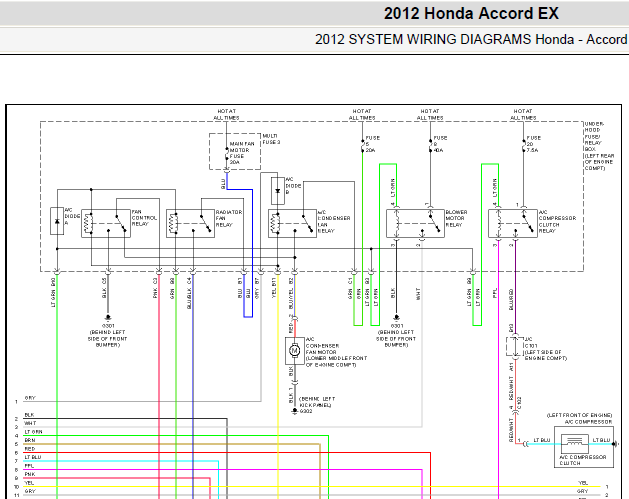Screen dimensions: 629x499
Task: Click the "RED" wire label at row 6
Action: tap(30, 449)
